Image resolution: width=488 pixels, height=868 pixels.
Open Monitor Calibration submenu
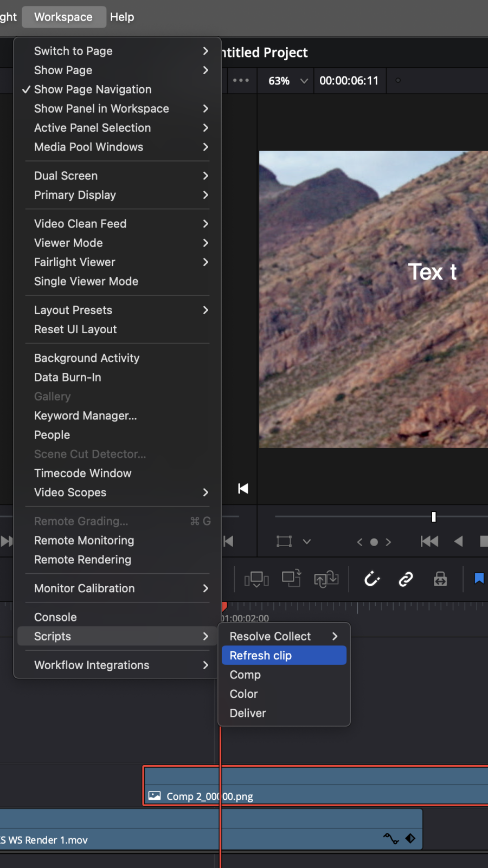117,588
